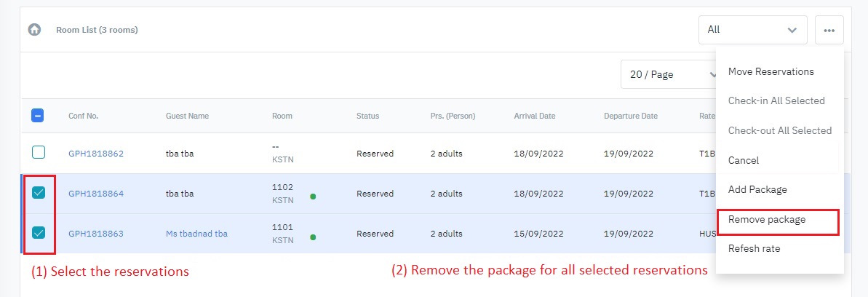Open the three-dots more actions menu

[x=829, y=31]
